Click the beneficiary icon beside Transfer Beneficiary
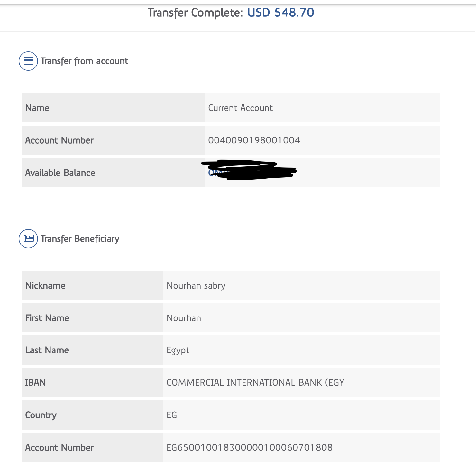The image size is (476, 464). tap(28, 238)
